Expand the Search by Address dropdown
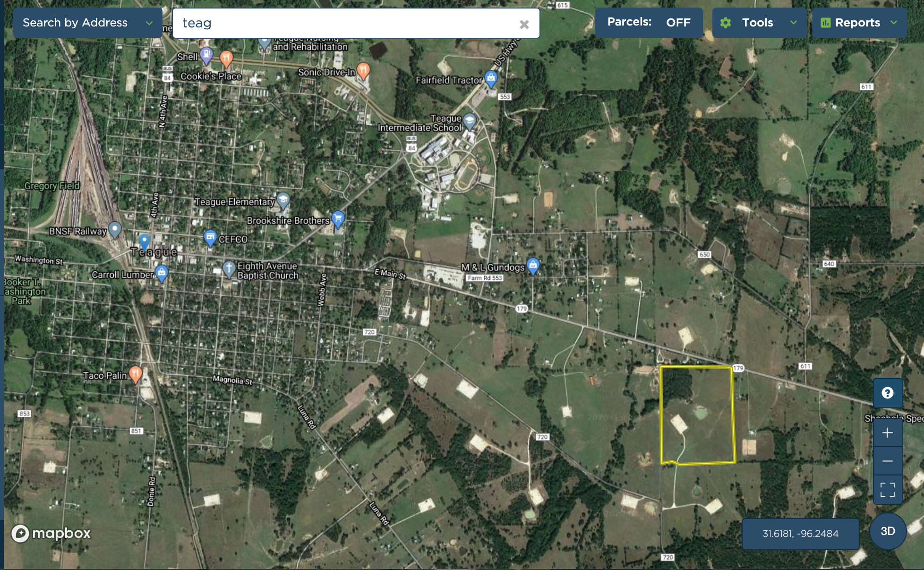Screen dimensions: 924x570 coord(87,23)
